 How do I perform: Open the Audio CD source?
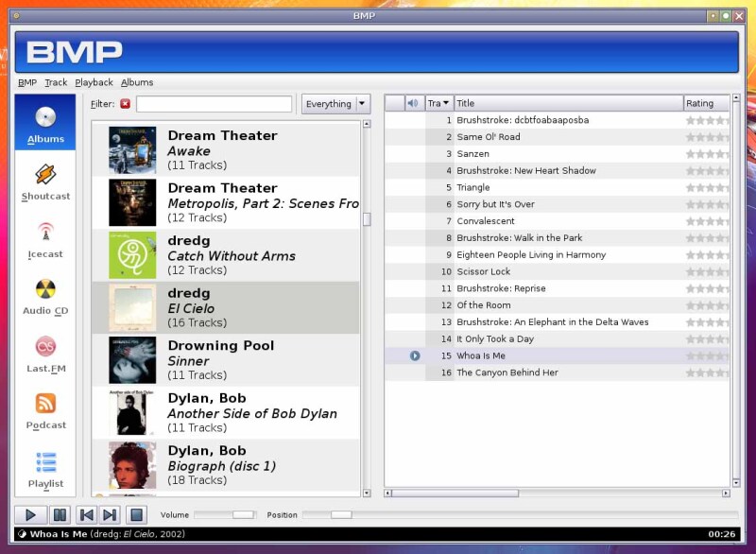[45, 297]
